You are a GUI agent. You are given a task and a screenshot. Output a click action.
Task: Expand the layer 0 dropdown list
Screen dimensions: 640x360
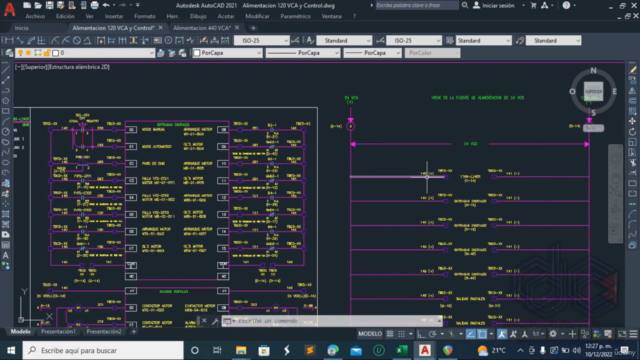point(151,53)
